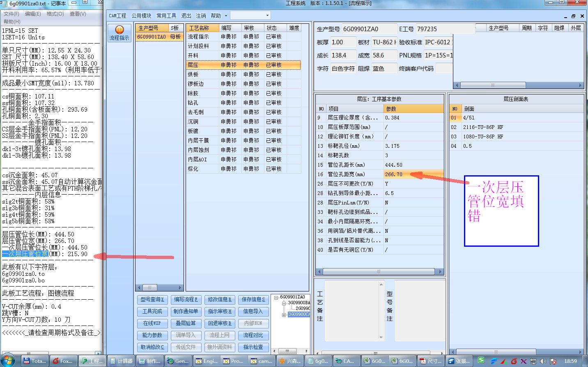The height and width of the screenshot is (367, 588).
Task: Click the 工具完成 button
Action: point(152,312)
